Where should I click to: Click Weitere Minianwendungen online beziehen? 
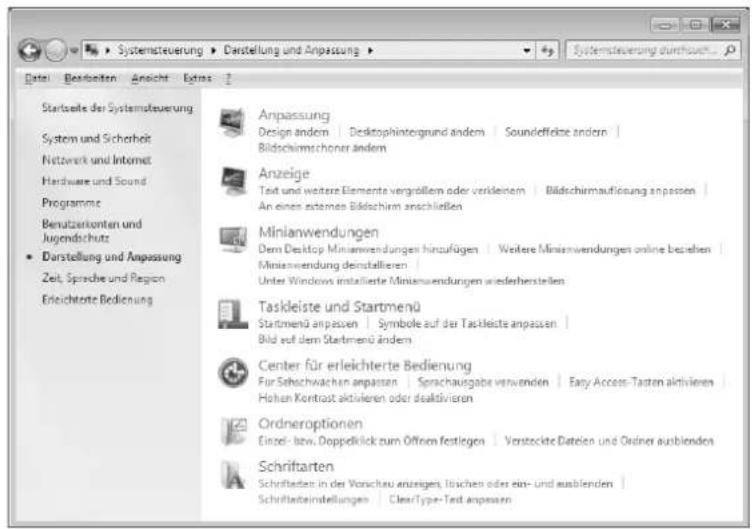pos(604,250)
